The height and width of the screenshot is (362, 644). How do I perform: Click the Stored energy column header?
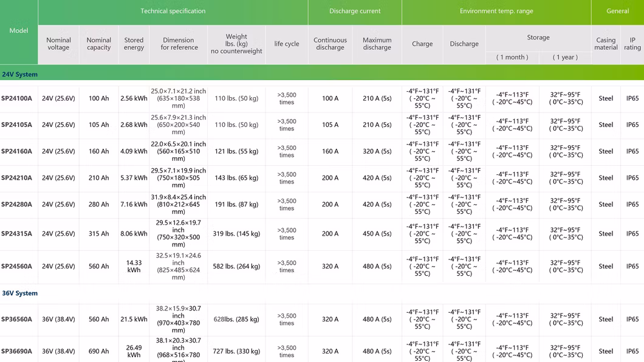134,44
